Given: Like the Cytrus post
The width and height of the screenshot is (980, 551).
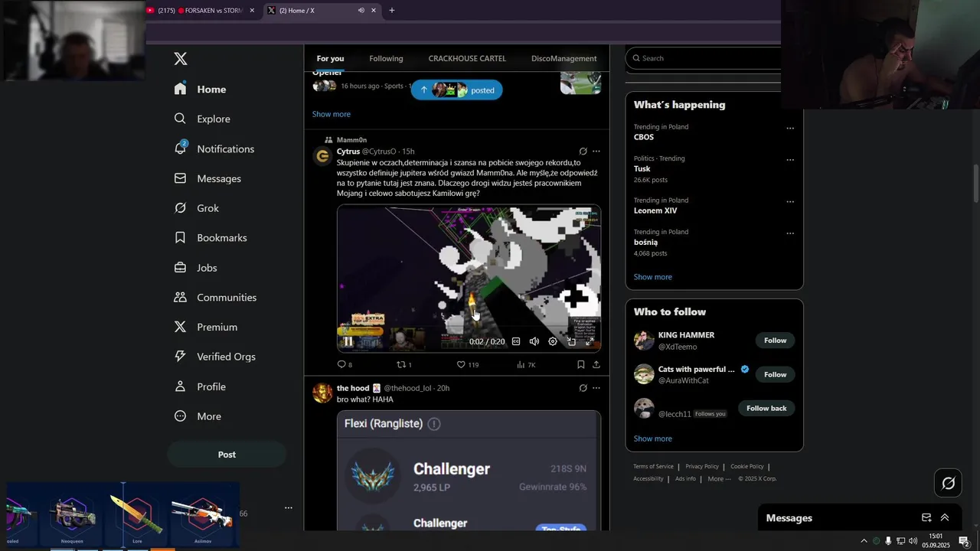Looking at the screenshot, I should (467, 365).
